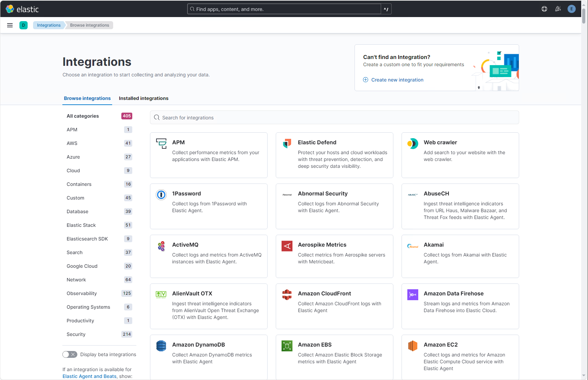Click the page vertical scrollbar
Viewport: 588px width, 380px height.
point(584,15)
